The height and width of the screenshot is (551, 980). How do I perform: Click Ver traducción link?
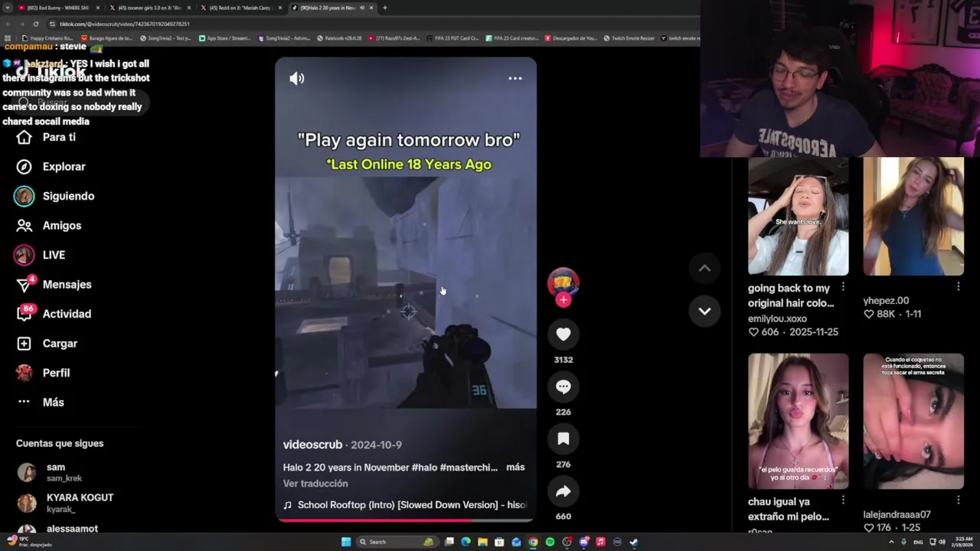315,484
